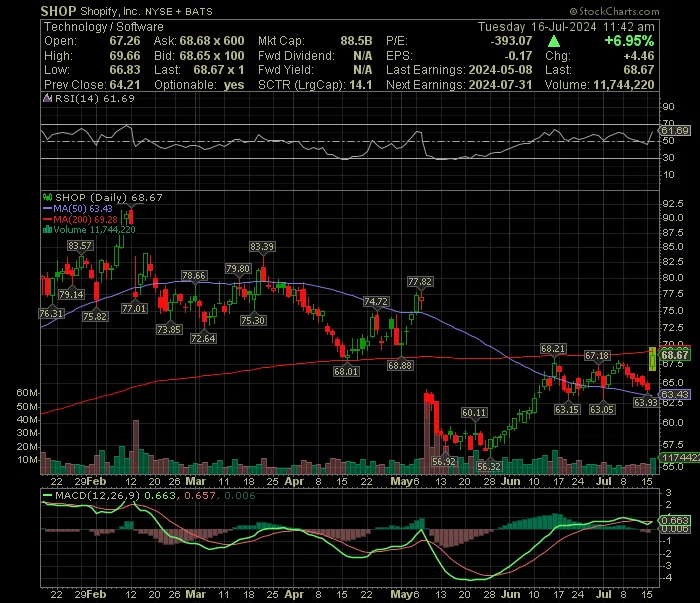
Task: Click the 79.14 price label
Action: 71,295
